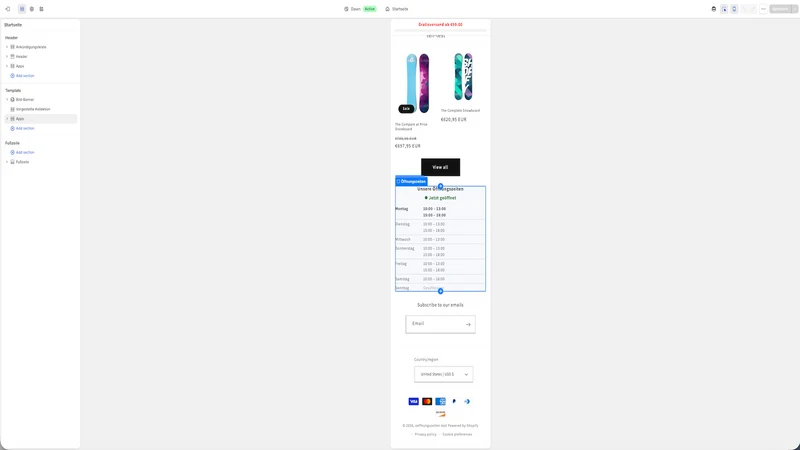
Task: Open the Theme settings gear icon
Action: (32, 9)
